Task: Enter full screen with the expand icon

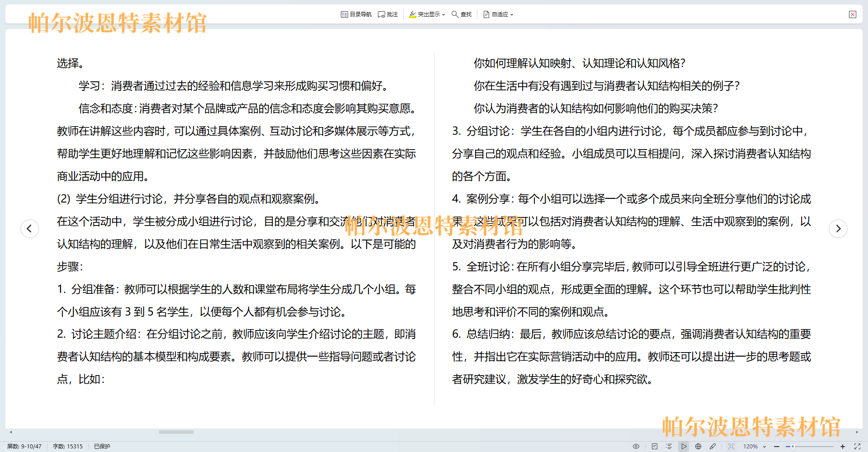Action: (857, 446)
